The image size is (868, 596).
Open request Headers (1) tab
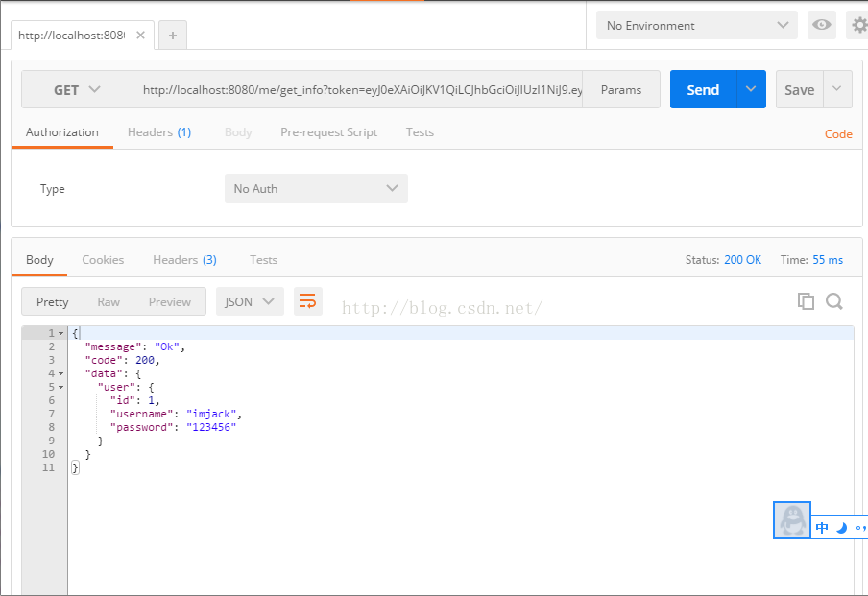tap(159, 132)
